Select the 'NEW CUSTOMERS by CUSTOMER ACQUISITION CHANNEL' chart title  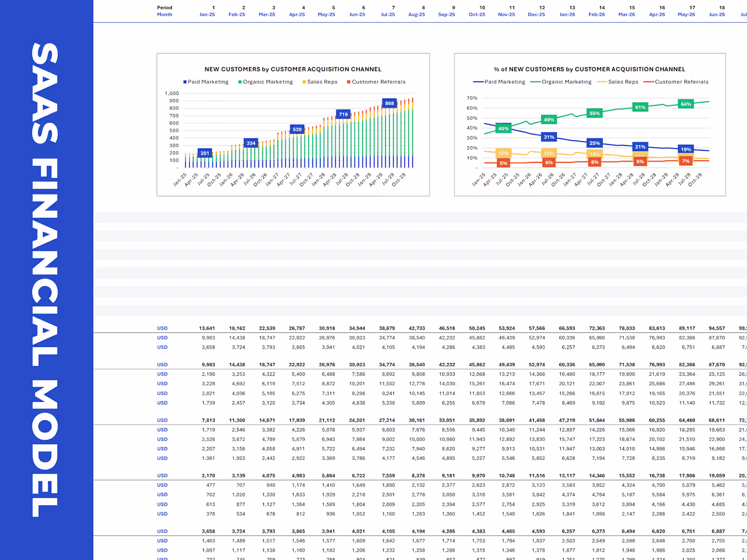pyautogui.click(x=293, y=69)
